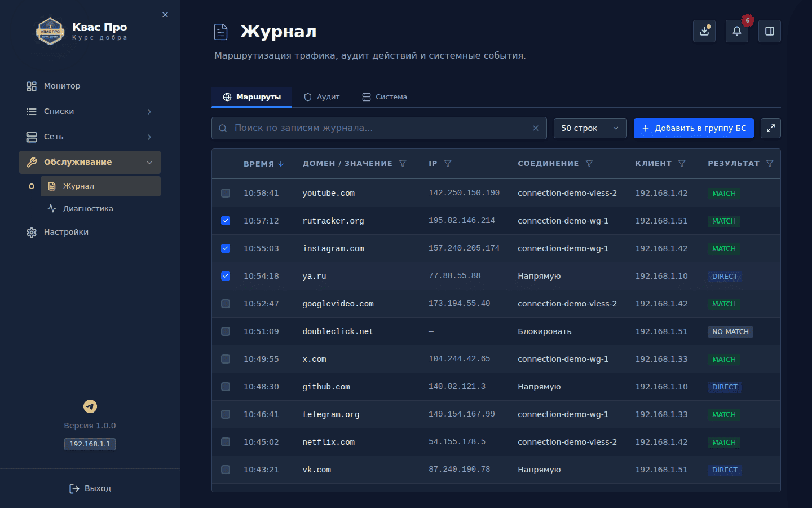The width and height of the screenshot is (812, 508).
Task: Click the telegram.org domain cell
Action: (331, 414)
